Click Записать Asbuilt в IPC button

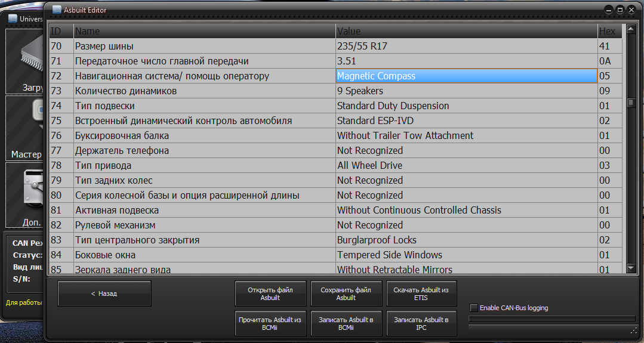[x=421, y=323]
